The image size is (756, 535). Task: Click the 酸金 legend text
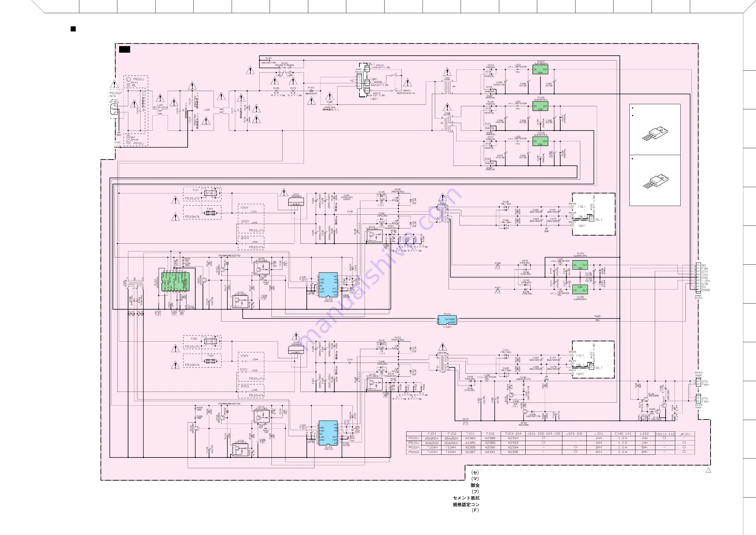475,485
